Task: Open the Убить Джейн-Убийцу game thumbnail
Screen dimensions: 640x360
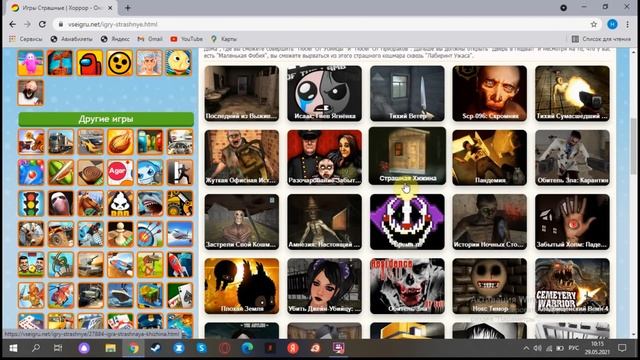Action: point(324,286)
